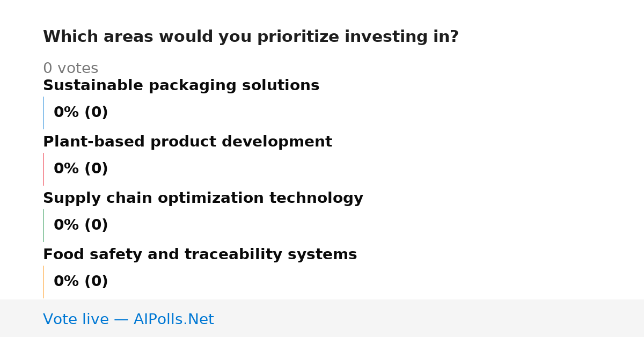
Task: Click 0% (0) under Sustainable packaging solutions
Action: tap(80, 113)
